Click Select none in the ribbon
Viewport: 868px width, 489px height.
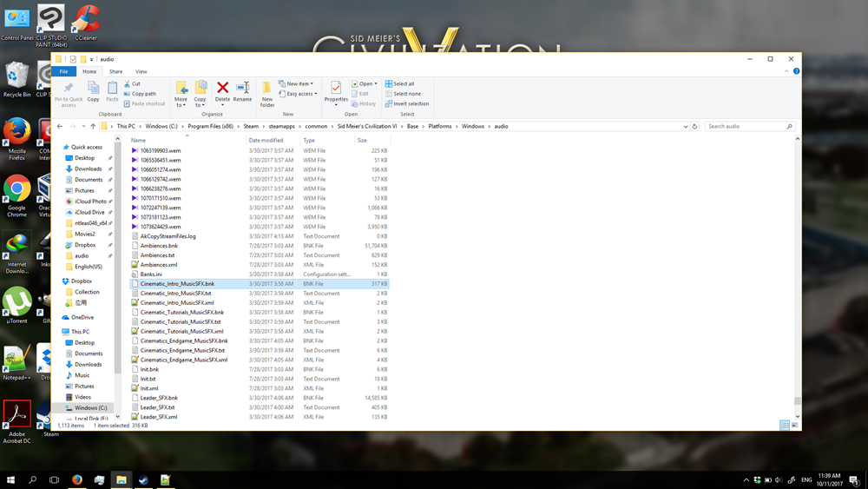click(x=403, y=94)
